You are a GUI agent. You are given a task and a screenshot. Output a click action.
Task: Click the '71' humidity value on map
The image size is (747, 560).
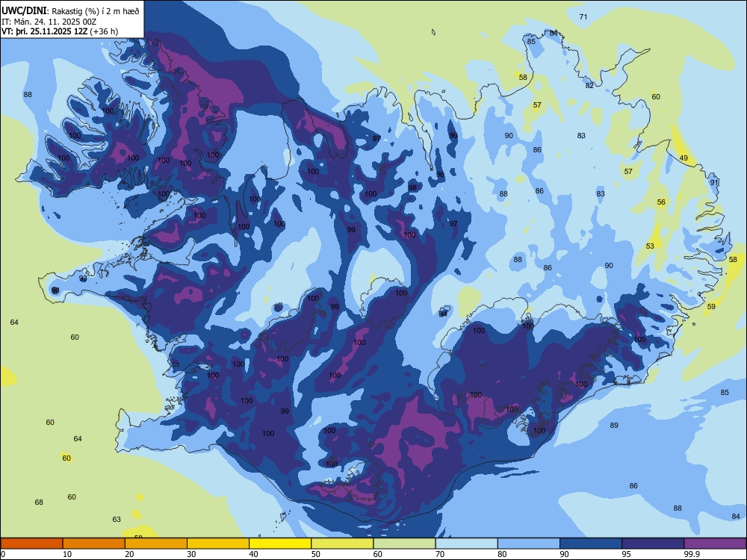[583, 16]
